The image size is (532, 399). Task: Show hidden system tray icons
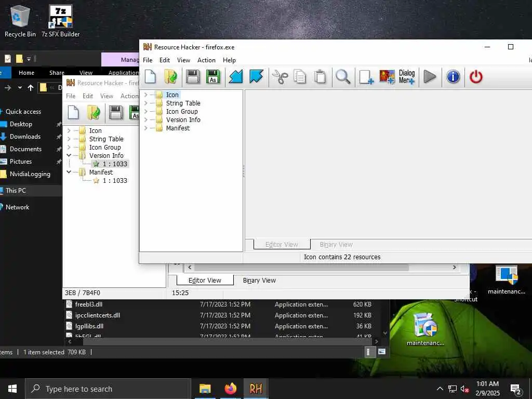[x=440, y=389]
